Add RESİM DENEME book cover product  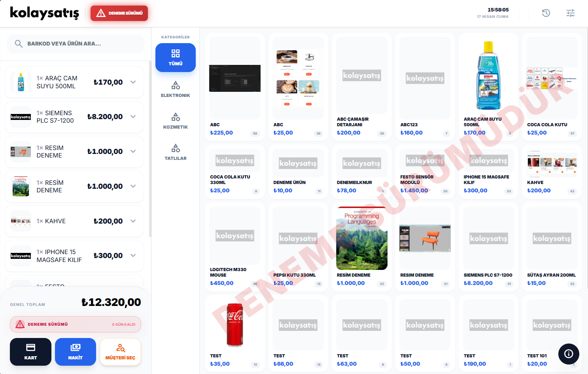pyautogui.click(x=362, y=247)
